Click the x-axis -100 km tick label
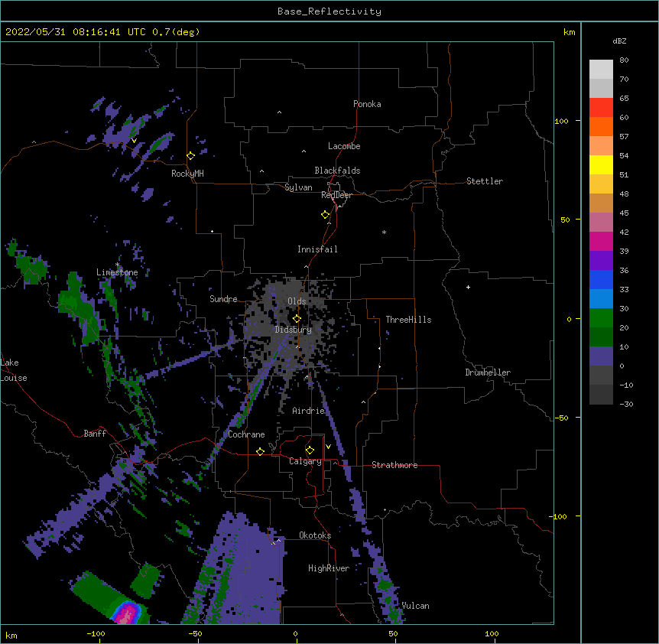 [96, 633]
